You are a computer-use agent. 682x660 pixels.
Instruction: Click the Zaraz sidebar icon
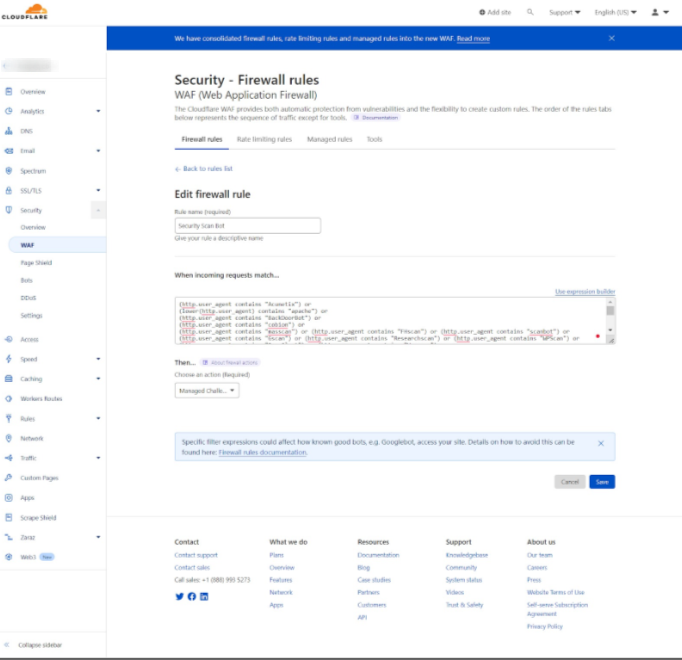(x=9, y=537)
